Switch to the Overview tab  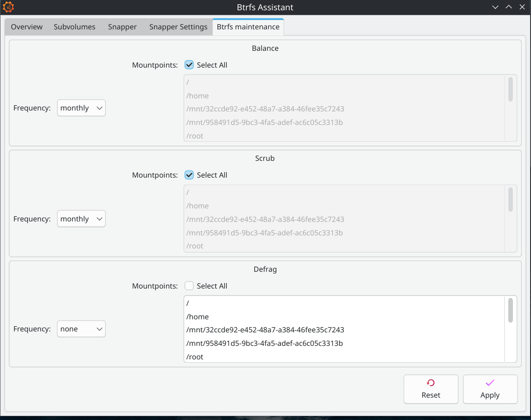coord(27,27)
